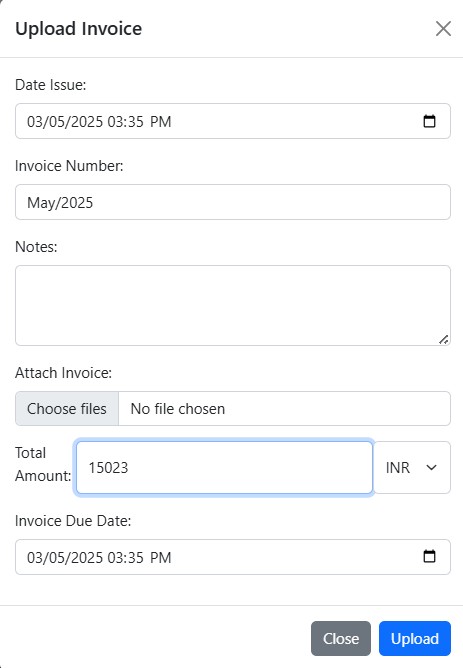The height and width of the screenshot is (668, 463).
Task: Open the Invoice Due Date calendar icon
Action: point(429,556)
